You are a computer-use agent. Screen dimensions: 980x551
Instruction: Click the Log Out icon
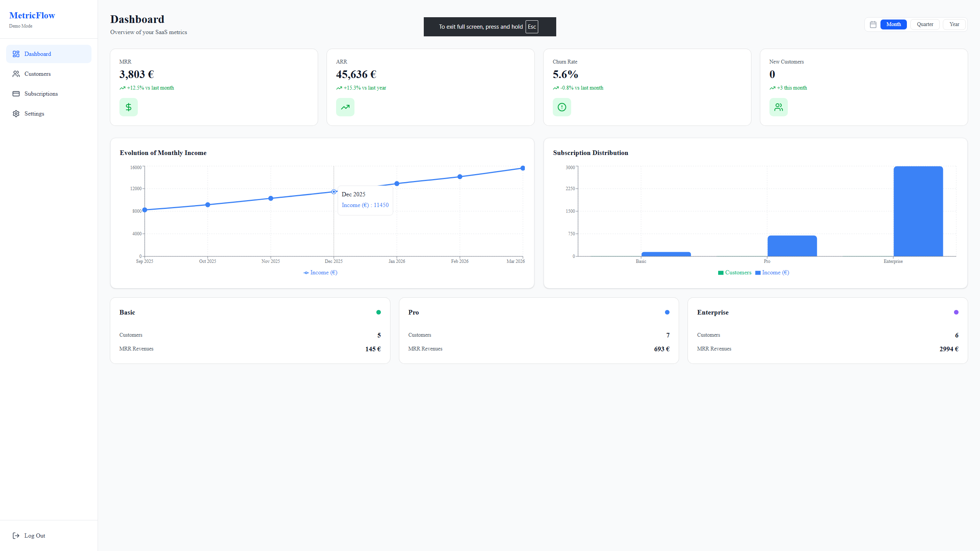click(16, 535)
